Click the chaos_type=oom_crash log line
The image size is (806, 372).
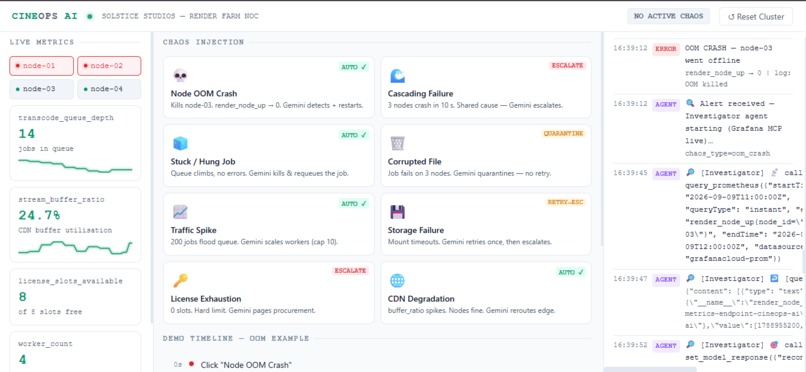(x=727, y=154)
